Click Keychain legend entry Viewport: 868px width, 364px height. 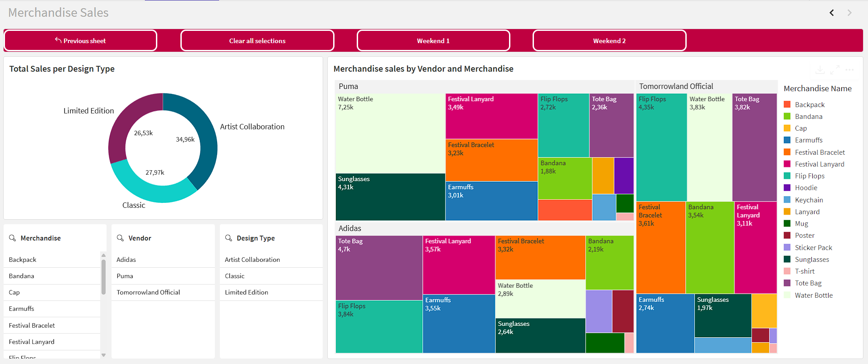pyautogui.click(x=803, y=200)
